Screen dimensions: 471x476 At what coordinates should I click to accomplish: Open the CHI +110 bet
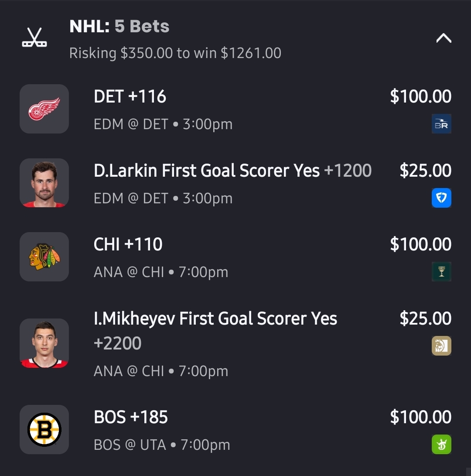pos(128,245)
